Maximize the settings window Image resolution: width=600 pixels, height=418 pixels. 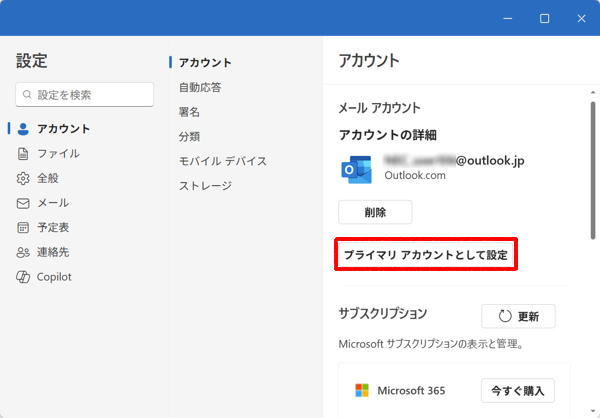pos(544,18)
